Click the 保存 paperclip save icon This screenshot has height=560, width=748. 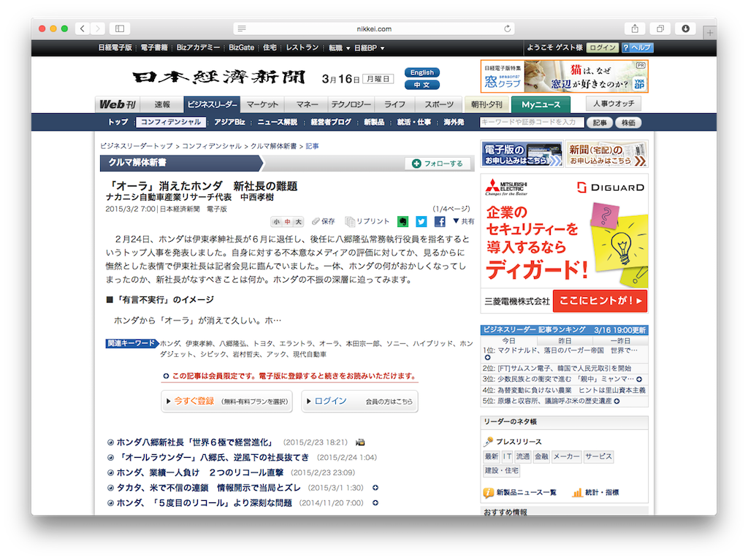(323, 221)
